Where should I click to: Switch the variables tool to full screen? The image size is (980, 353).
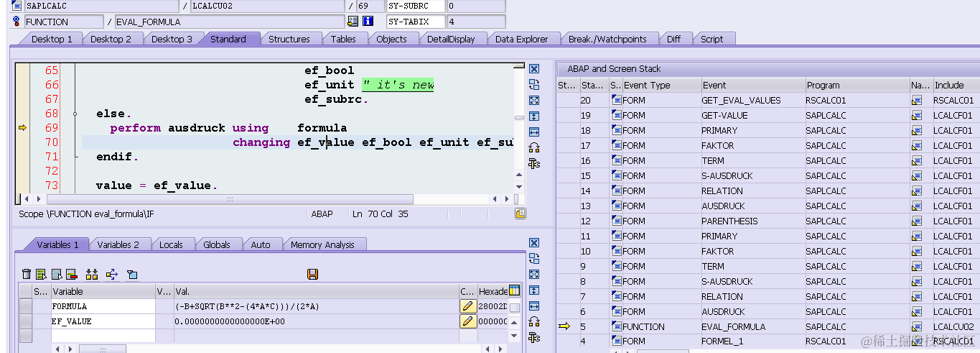pyautogui.click(x=533, y=275)
